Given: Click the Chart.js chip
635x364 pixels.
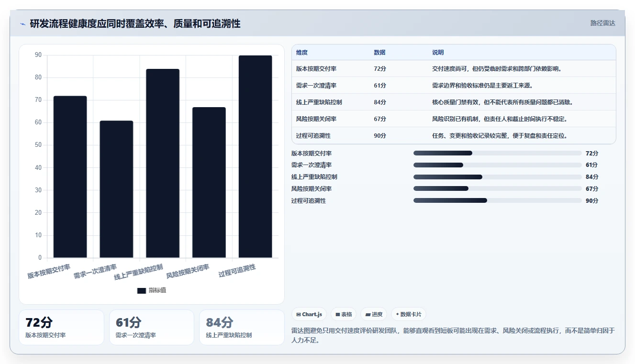Looking at the screenshot, I should point(309,314).
